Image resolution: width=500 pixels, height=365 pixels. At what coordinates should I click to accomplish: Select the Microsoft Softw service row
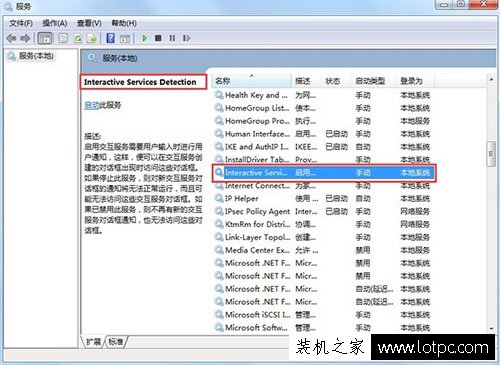click(x=323, y=328)
